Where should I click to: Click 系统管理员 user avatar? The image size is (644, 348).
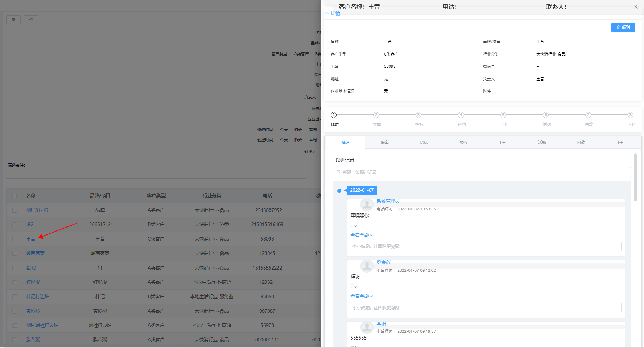coord(367,205)
